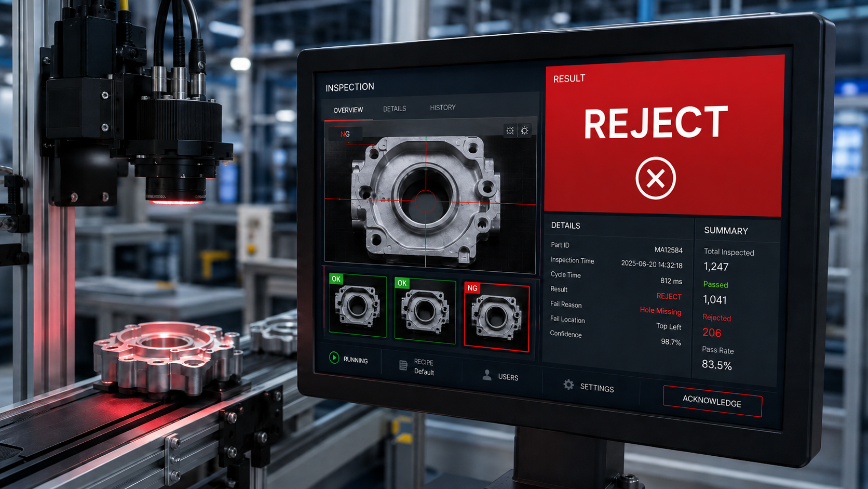The height and width of the screenshot is (489, 868).
Task: Open the USERS menu label
Action: pos(508,377)
